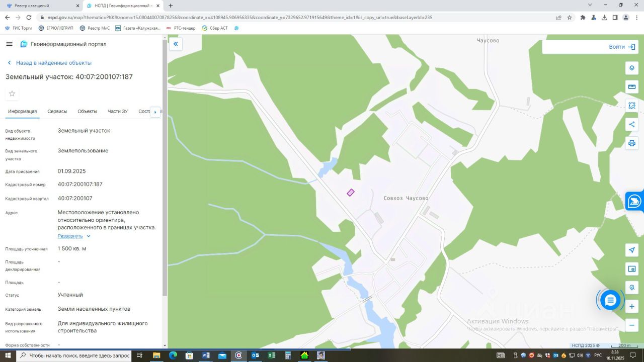Open browser downloads
The width and height of the screenshot is (644, 362).
pos(604,17)
